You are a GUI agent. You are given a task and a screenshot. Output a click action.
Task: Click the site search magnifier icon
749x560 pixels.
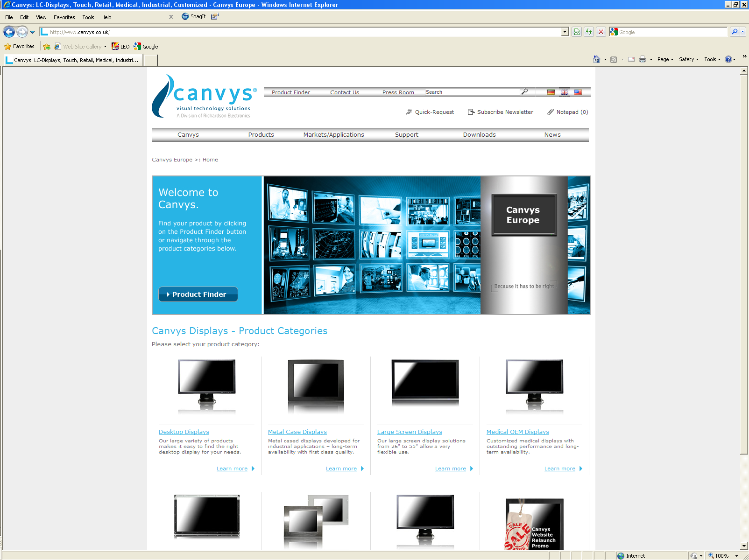(525, 91)
